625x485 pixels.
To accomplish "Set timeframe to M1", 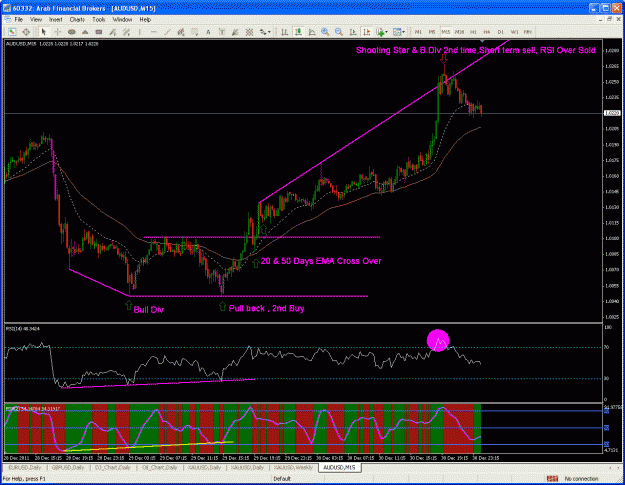I will pos(418,32).
